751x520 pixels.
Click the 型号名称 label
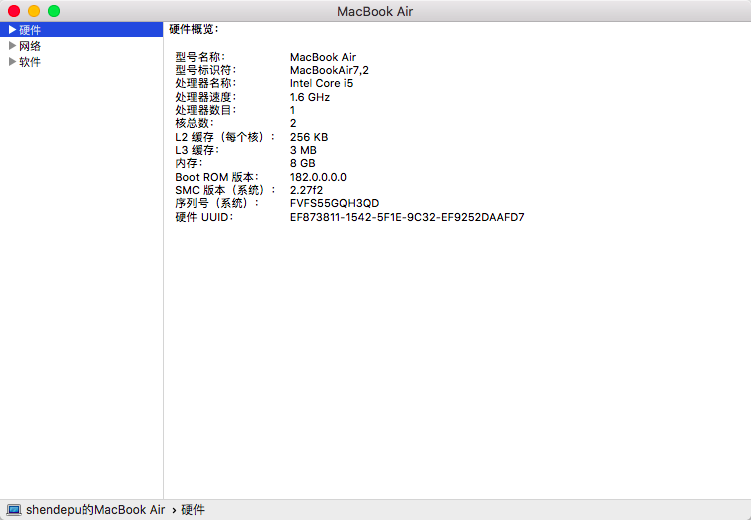tap(200, 57)
